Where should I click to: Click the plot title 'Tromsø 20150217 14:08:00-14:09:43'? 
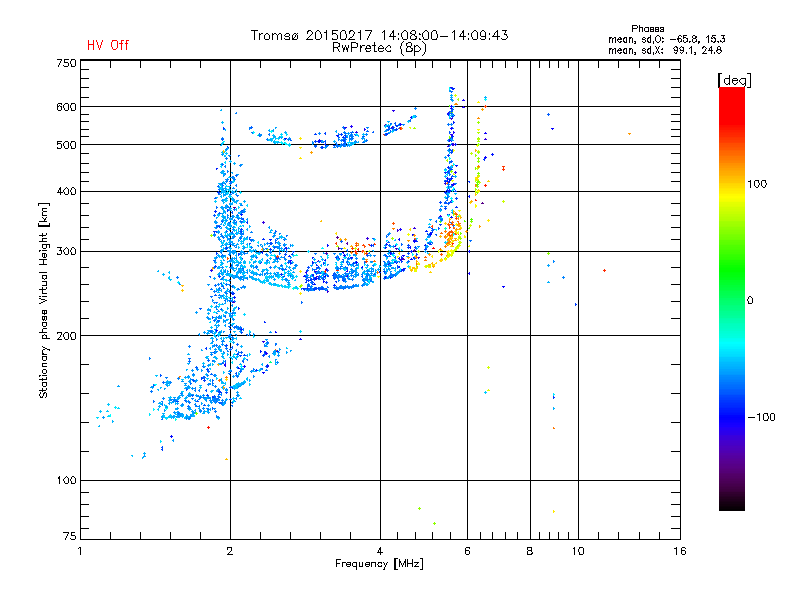pos(379,35)
